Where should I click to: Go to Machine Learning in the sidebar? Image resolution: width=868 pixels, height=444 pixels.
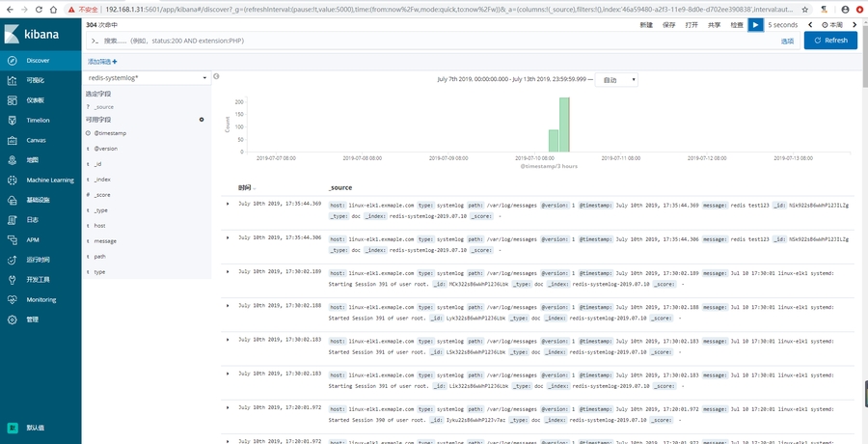pyautogui.click(x=49, y=180)
